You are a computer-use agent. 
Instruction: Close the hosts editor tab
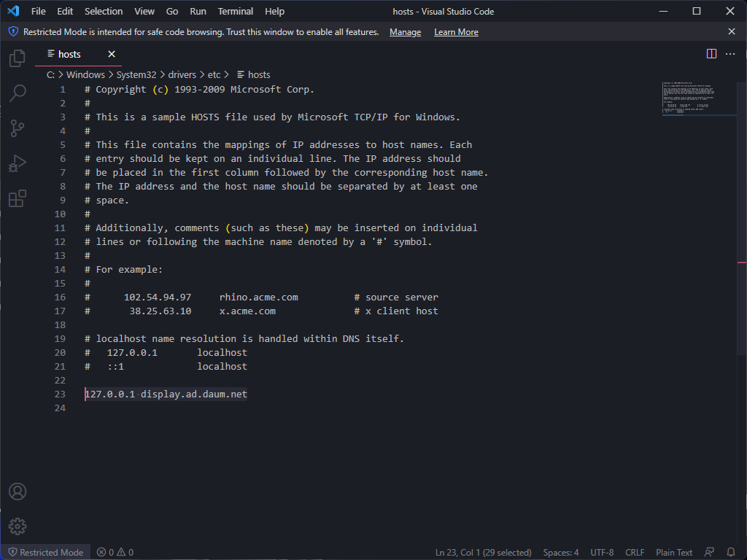point(112,54)
